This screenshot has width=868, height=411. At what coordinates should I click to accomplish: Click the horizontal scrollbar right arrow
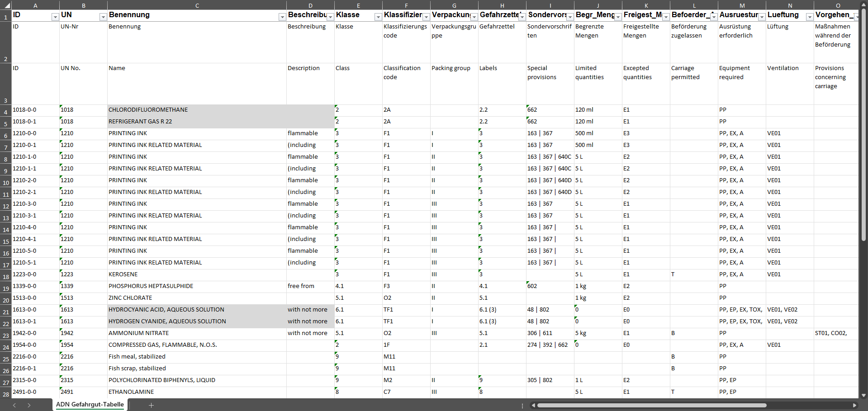pyautogui.click(x=854, y=405)
